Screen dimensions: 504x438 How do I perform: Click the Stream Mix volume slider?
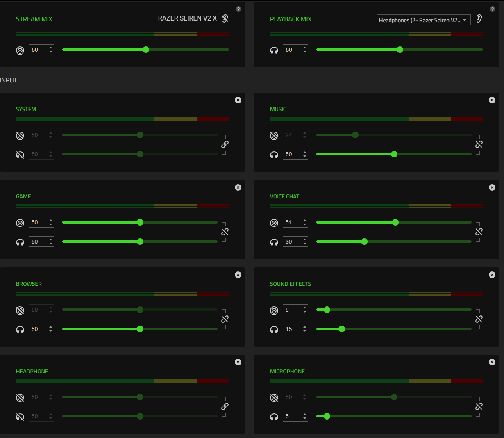[x=145, y=50]
